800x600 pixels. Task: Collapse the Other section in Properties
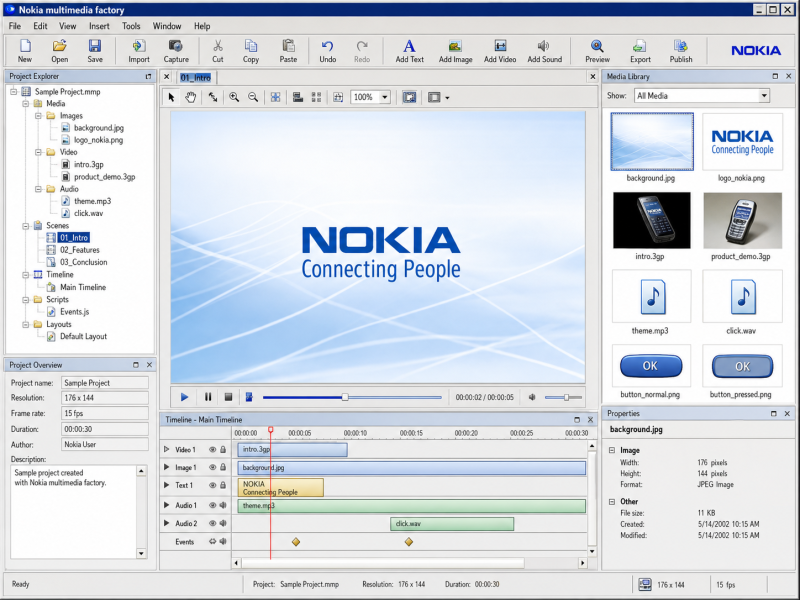(x=612, y=502)
